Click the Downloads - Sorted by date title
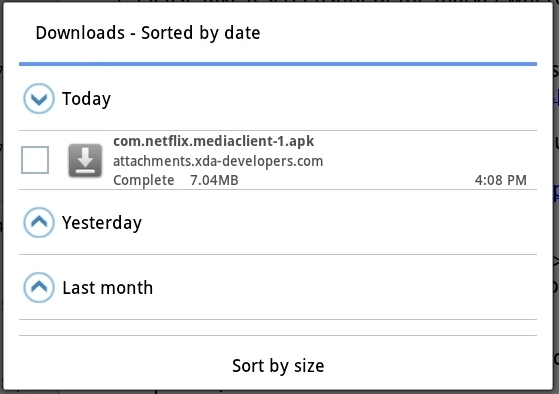The height and width of the screenshot is (394, 559). tap(148, 33)
